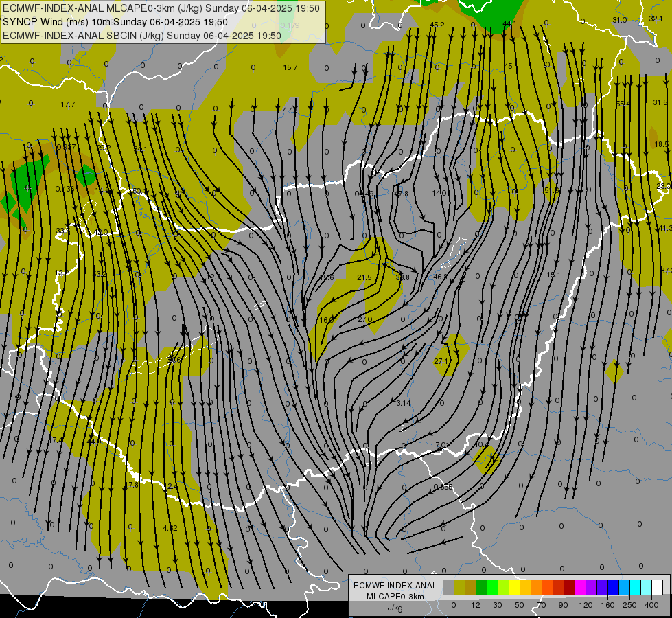Select the white swatch at legend end
Screen dimensions: 672x618
657,587
